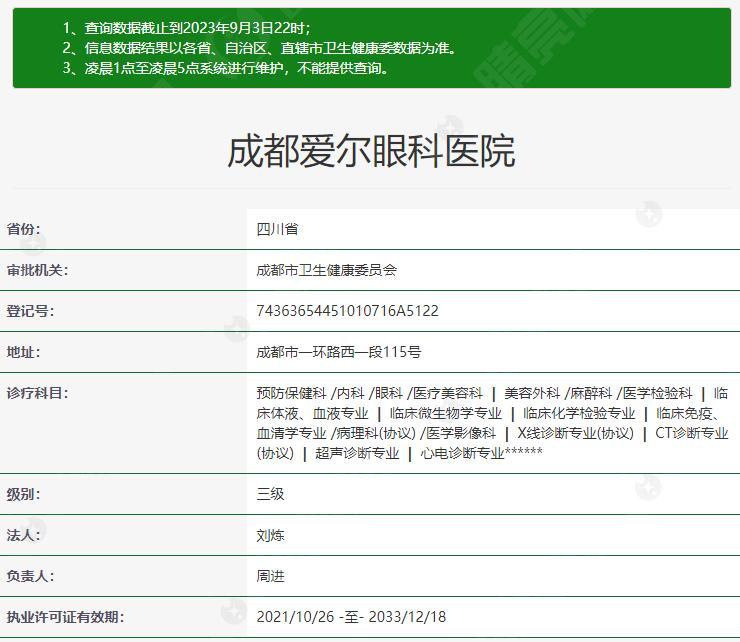The width and height of the screenshot is (740, 642).
Task: Click the notice line mentioning 卫生健康委数据为准
Action: [260, 48]
